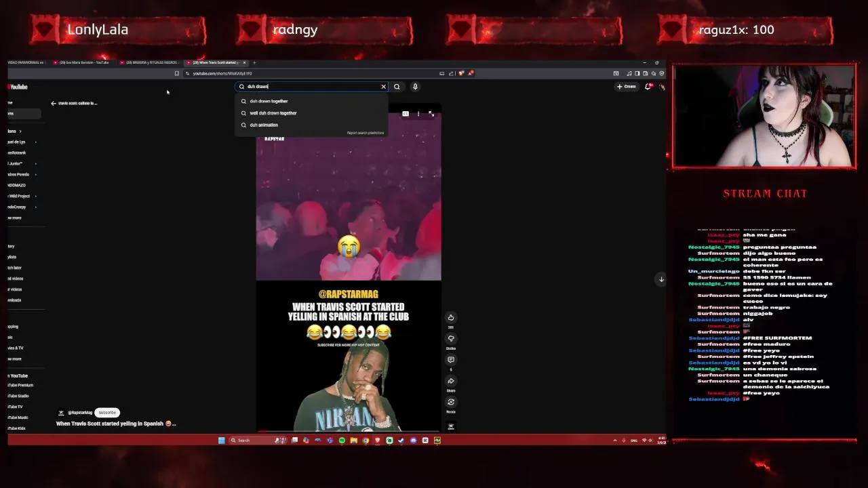868x488 pixels.
Task: Open the short's three-dot more menu
Action: pos(418,114)
